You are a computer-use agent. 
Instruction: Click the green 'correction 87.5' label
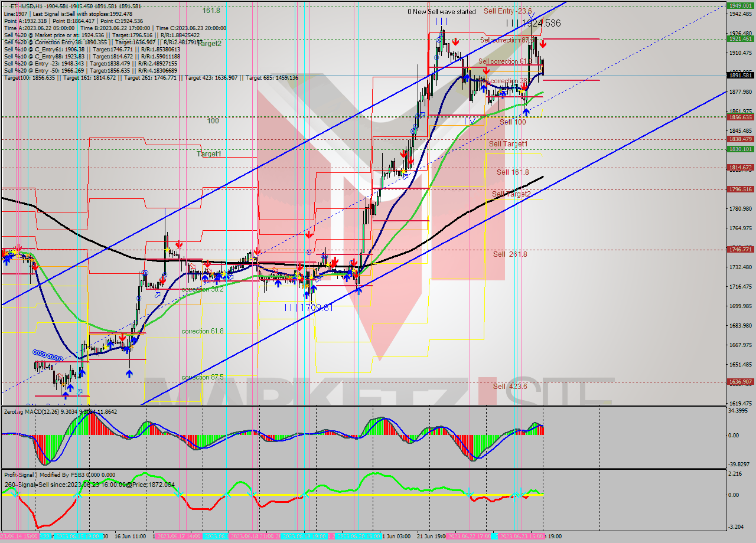tap(203, 377)
